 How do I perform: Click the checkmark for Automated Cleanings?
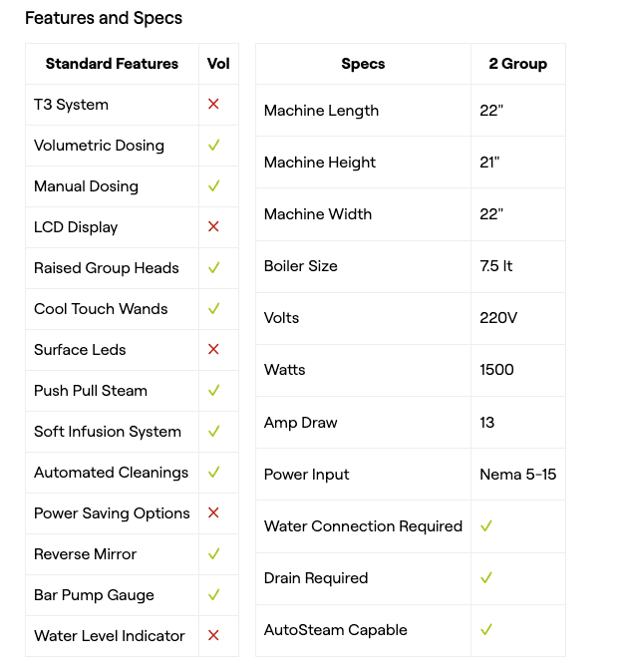(213, 472)
